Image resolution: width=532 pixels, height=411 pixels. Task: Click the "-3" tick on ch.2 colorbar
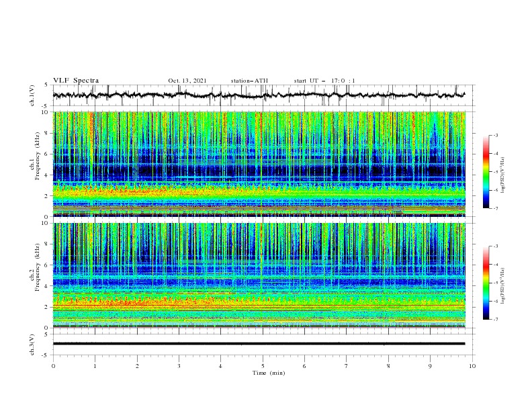click(495, 246)
